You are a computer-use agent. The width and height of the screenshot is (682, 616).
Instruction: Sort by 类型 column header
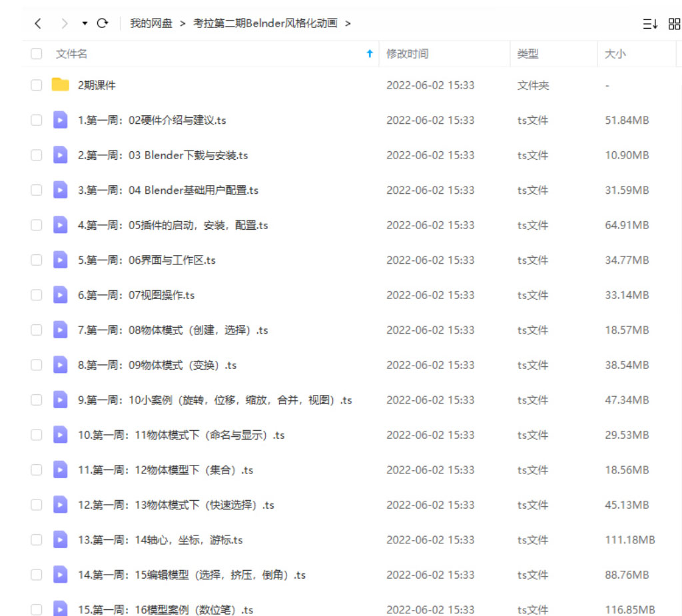coord(527,54)
